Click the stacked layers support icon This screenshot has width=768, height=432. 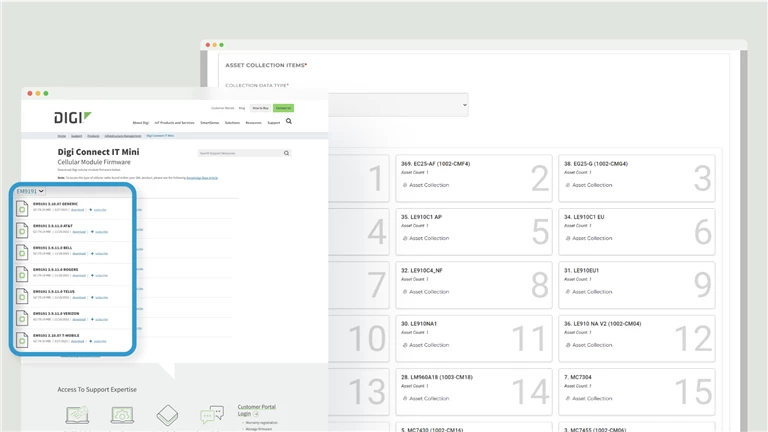tap(167, 414)
